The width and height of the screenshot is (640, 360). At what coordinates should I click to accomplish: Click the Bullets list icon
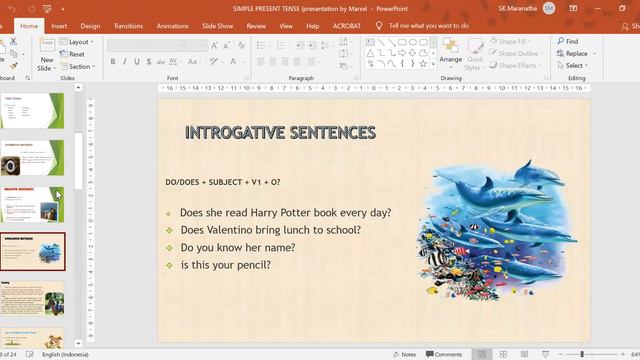[260, 46]
